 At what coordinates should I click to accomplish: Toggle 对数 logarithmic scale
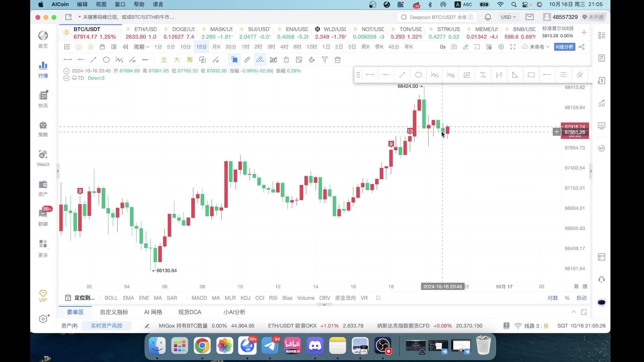point(553,298)
